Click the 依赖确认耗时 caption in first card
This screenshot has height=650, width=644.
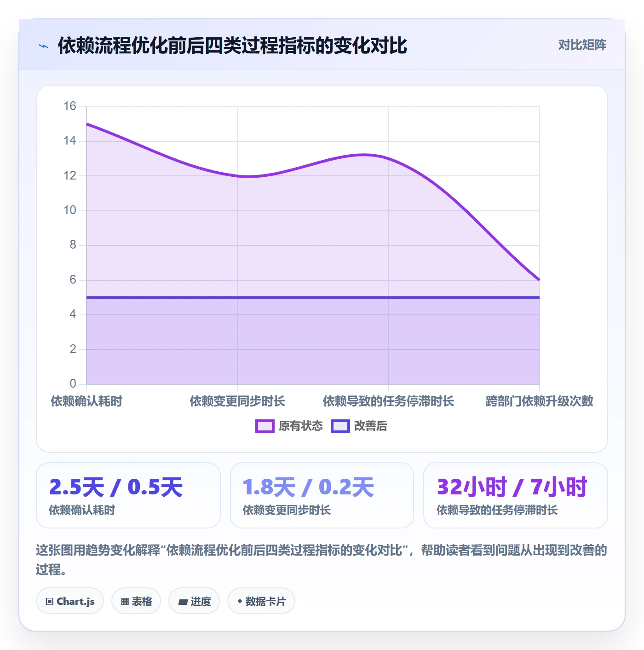click(x=82, y=511)
